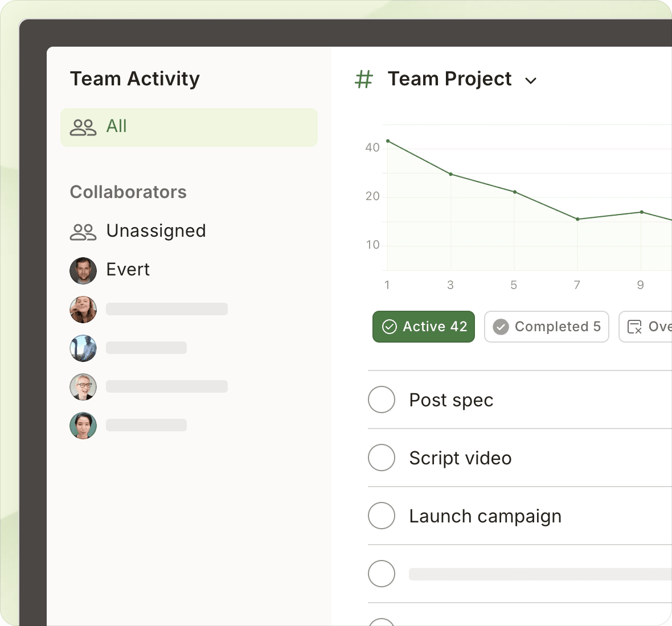The image size is (672, 626).
Task: Click the last collaborator avatar in sidebar
Action: coord(83,426)
